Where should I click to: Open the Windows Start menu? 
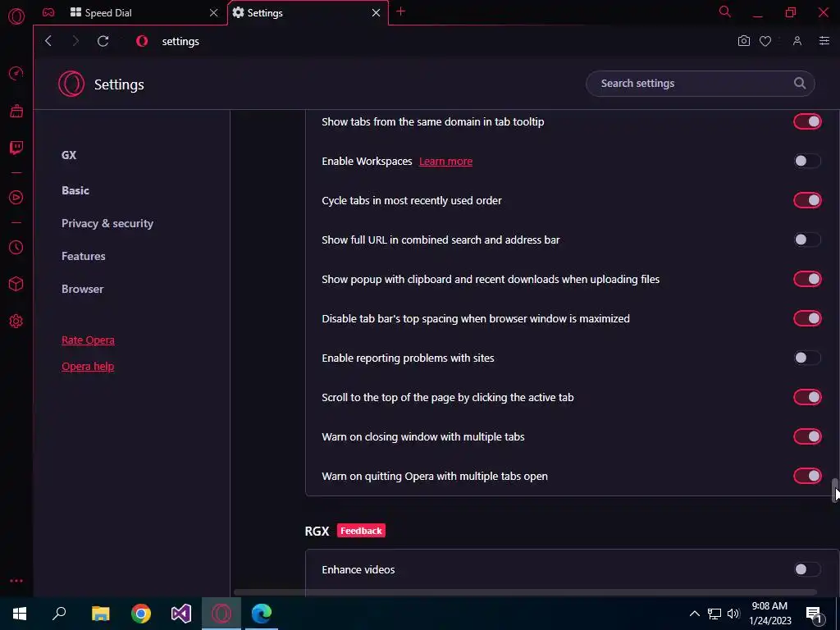(x=20, y=614)
